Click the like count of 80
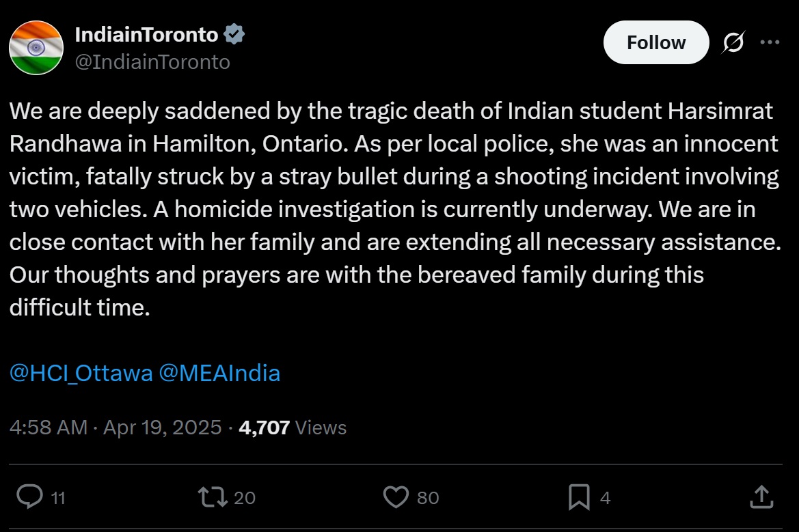The height and width of the screenshot is (532, 799). [x=428, y=498]
